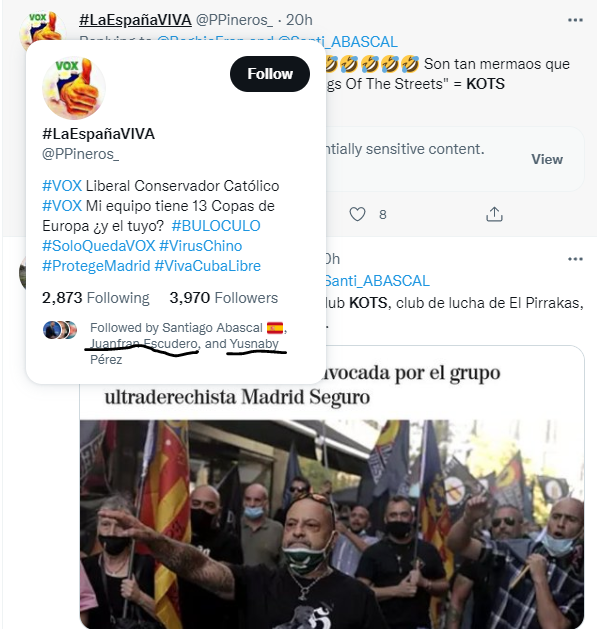Open the #VirusChino hashtag
The image size is (597, 629).
[201, 246]
